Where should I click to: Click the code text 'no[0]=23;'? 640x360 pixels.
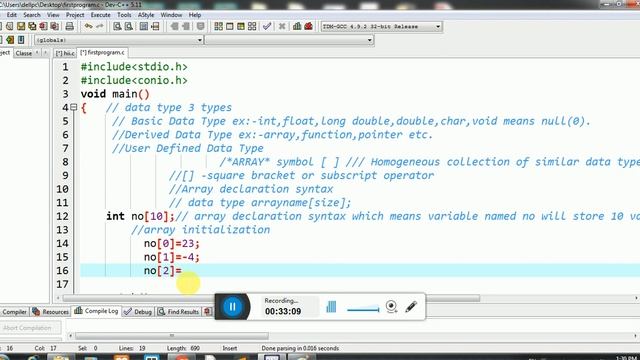[171, 244]
